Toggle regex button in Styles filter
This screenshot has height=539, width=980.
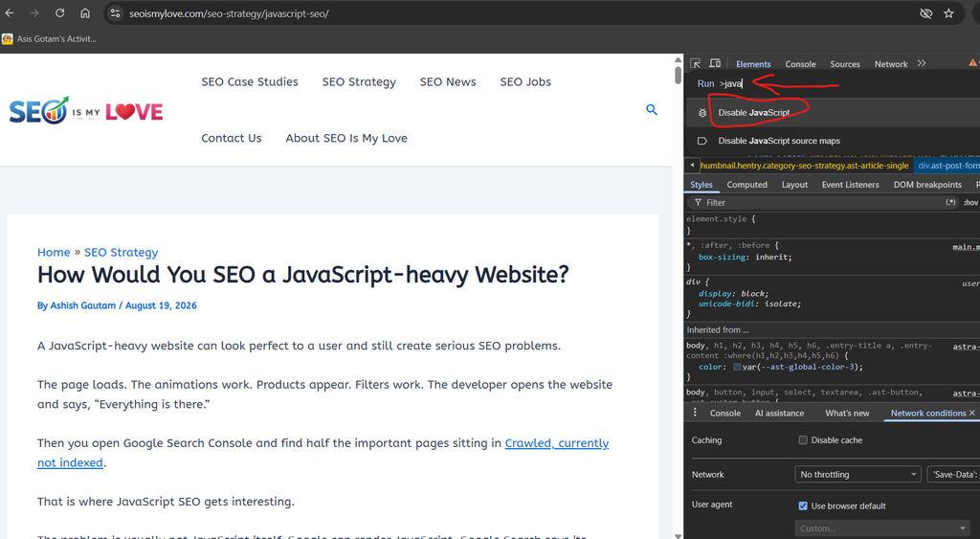point(950,203)
